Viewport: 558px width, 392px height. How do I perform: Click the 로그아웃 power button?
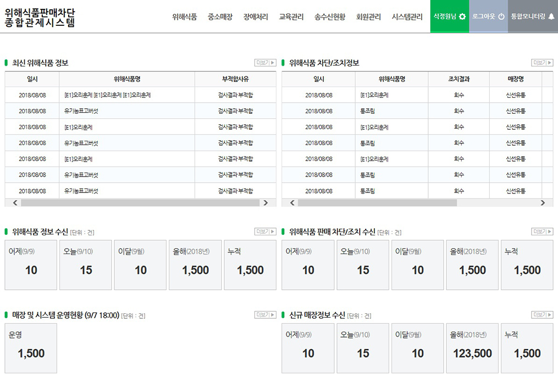coord(488,16)
